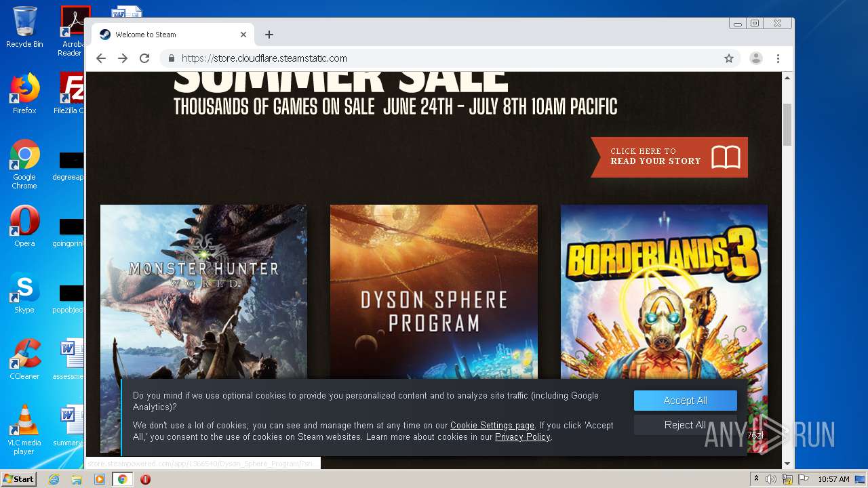This screenshot has width=868, height=488.
Task: Open the degreeap desktop file
Action: pyautogui.click(x=70, y=166)
